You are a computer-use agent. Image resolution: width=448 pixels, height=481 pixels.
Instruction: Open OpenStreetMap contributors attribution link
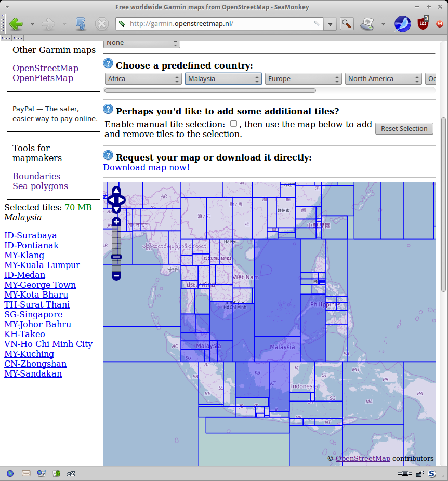coord(363,458)
